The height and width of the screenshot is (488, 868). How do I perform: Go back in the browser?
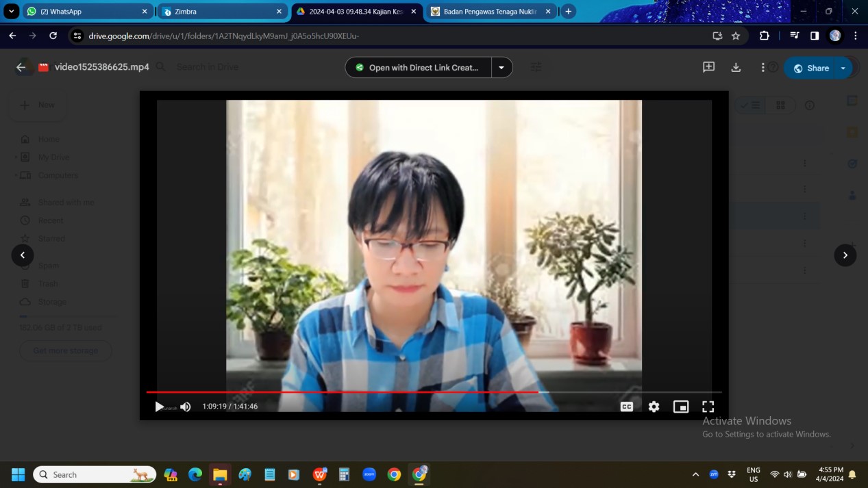[x=12, y=36]
